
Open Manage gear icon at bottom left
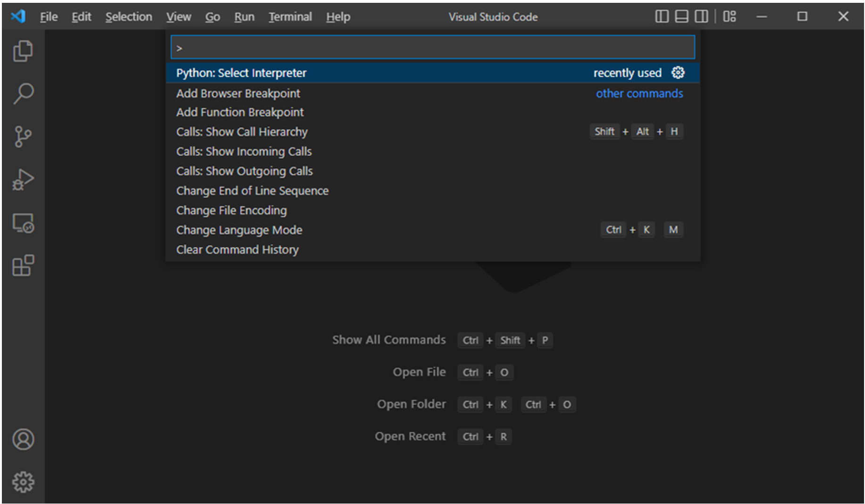(23, 482)
